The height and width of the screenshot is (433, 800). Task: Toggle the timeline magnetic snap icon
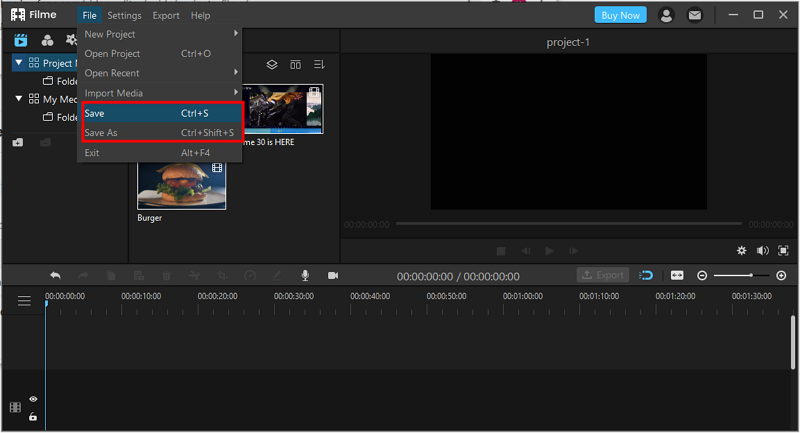tap(646, 275)
